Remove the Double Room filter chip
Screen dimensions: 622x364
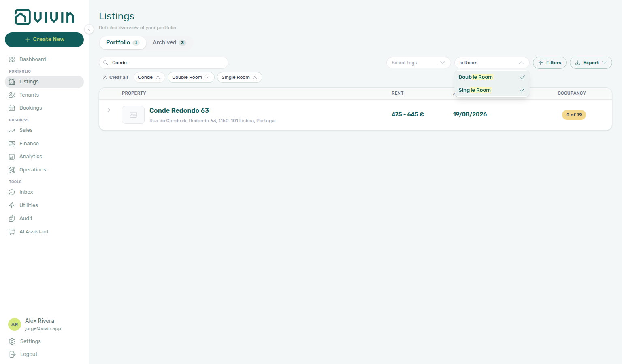tap(207, 77)
